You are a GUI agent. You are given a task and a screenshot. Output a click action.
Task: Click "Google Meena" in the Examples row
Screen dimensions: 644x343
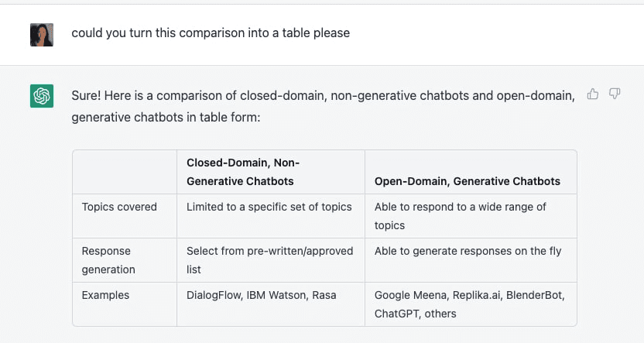(407, 295)
